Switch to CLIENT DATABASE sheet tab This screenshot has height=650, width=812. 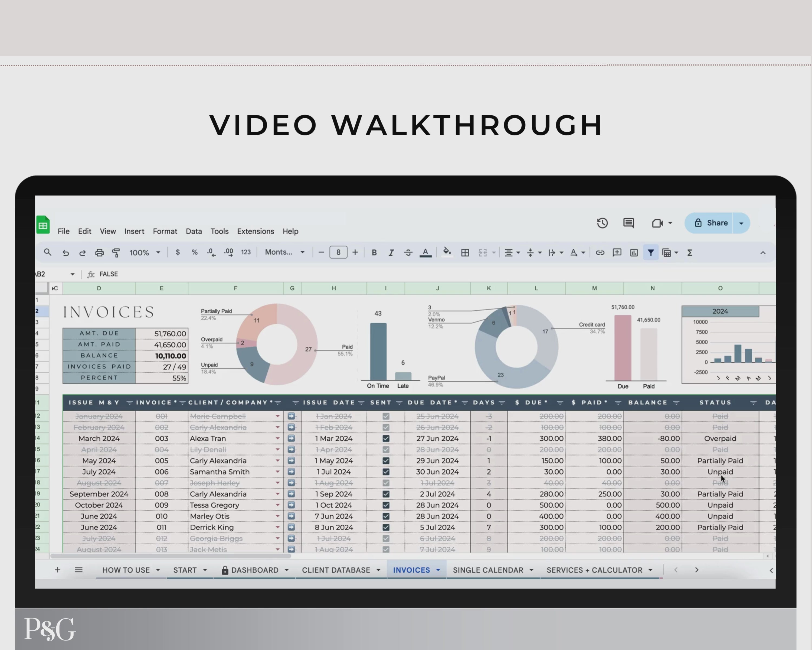click(x=336, y=570)
